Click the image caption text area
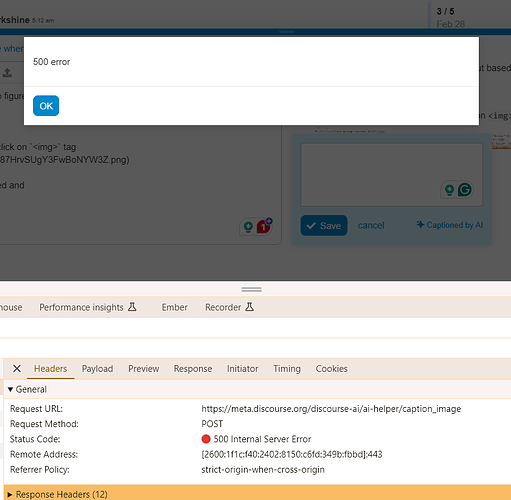Viewport: 511px width, 500px height. tap(392, 175)
